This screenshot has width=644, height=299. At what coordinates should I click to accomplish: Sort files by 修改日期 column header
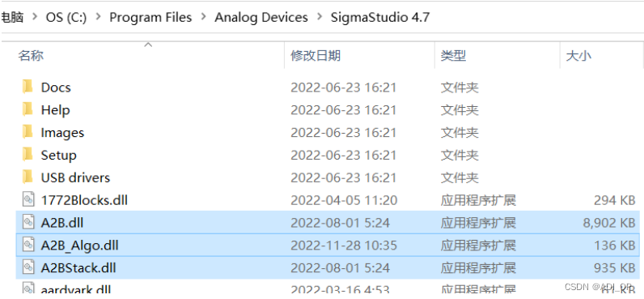point(316,55)
